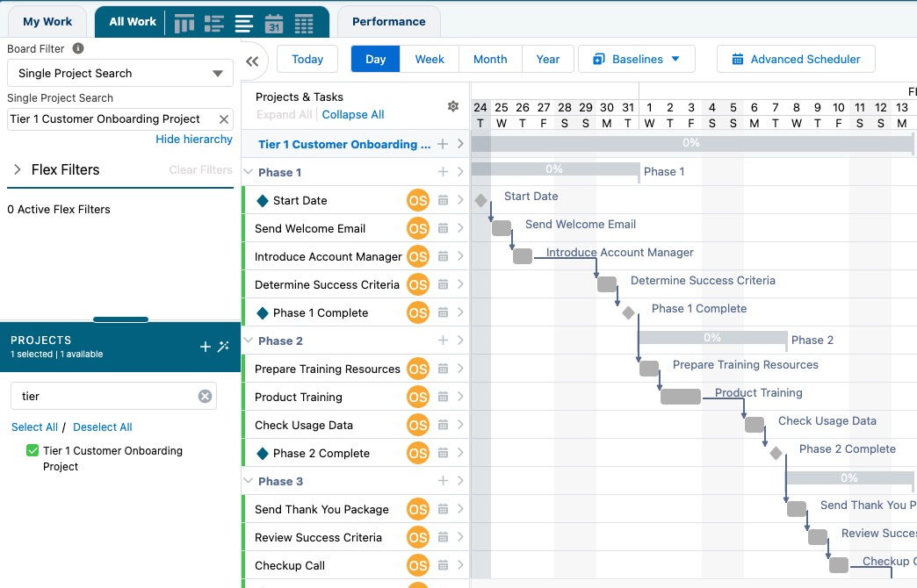Open calendar icon for Phase 1 Complete

click(444, 312)
